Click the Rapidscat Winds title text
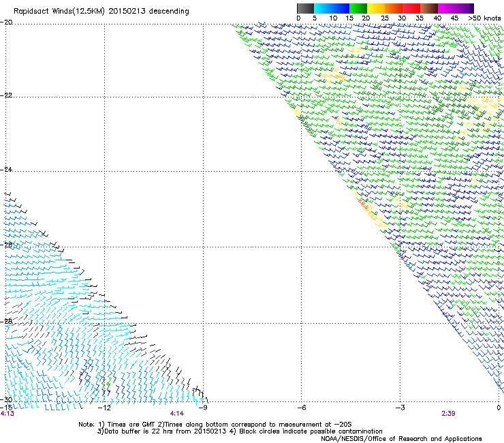The width and height of the screenshot is (504, 443). [x=101, y=12]
